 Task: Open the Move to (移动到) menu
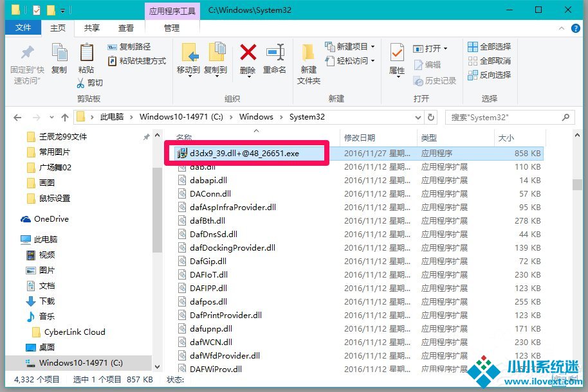(188, 60)
